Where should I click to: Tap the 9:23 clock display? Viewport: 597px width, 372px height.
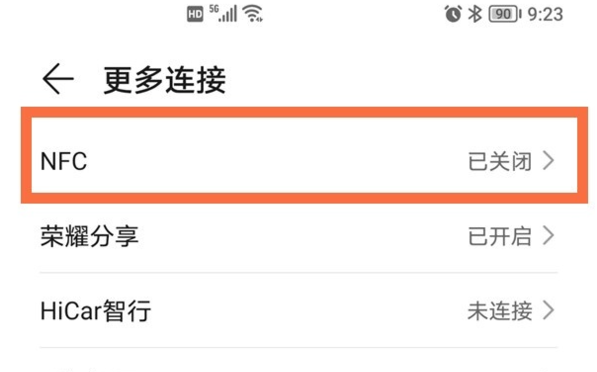545,14
